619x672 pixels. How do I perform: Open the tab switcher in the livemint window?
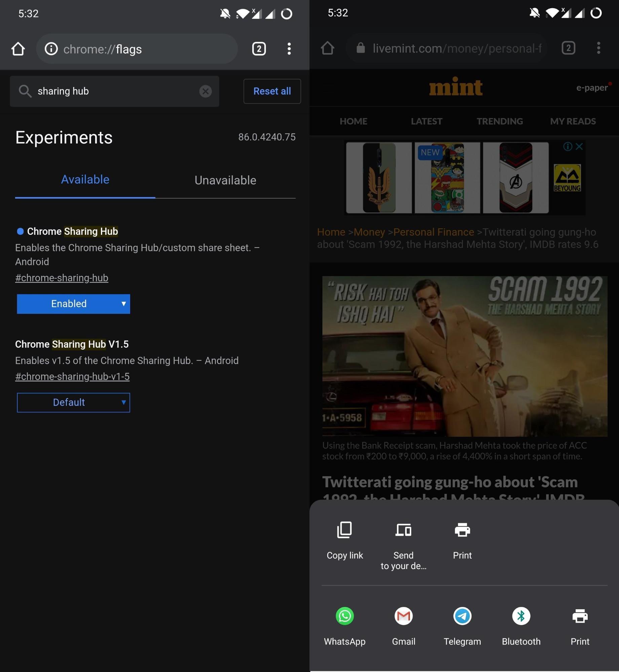click(568, 48)
